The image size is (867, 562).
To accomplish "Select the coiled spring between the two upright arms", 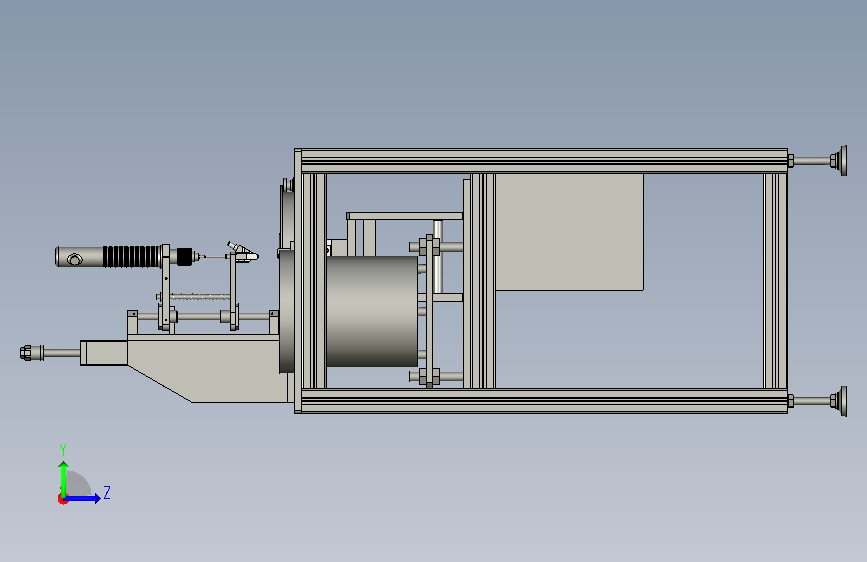I will pyautogui.click(x=199, y=297).
